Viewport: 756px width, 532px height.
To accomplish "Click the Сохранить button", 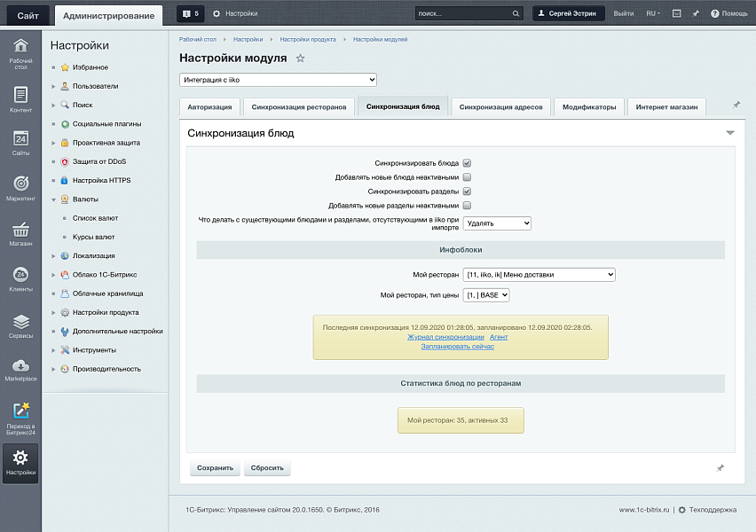I will coord(215,467).
